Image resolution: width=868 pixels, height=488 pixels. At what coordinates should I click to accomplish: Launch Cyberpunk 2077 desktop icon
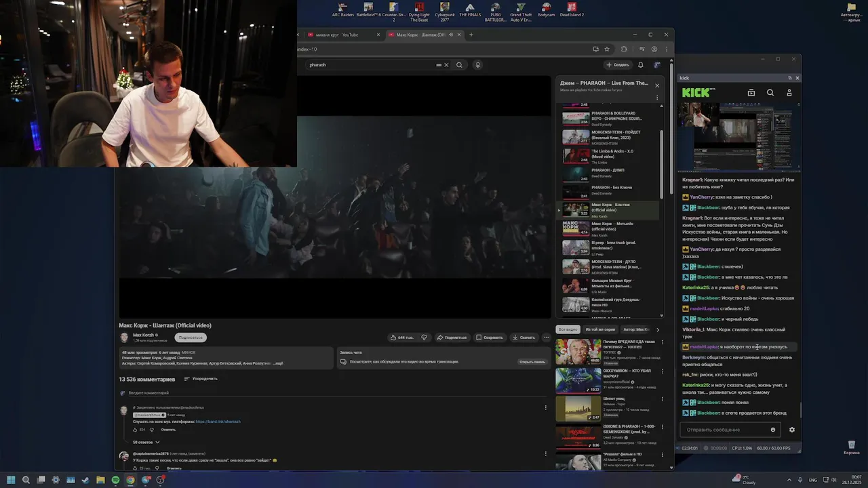tap(445, 12)
